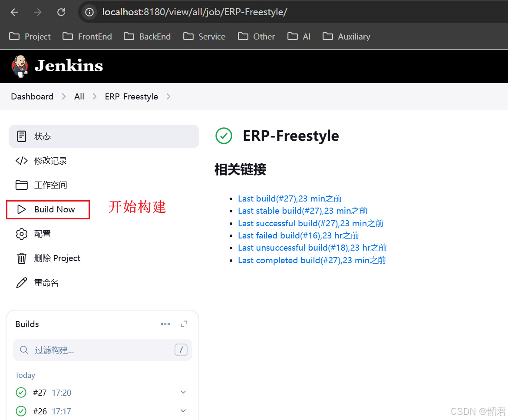This screenshot has height=420, width=508.
Task: Click the 重命名 pencil icon
Action: [22, 283]
